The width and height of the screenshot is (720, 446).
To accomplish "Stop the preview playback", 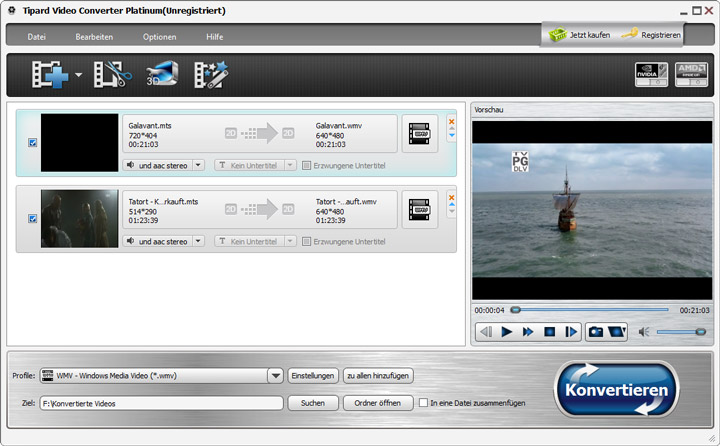I will click(x=549, y=331).
